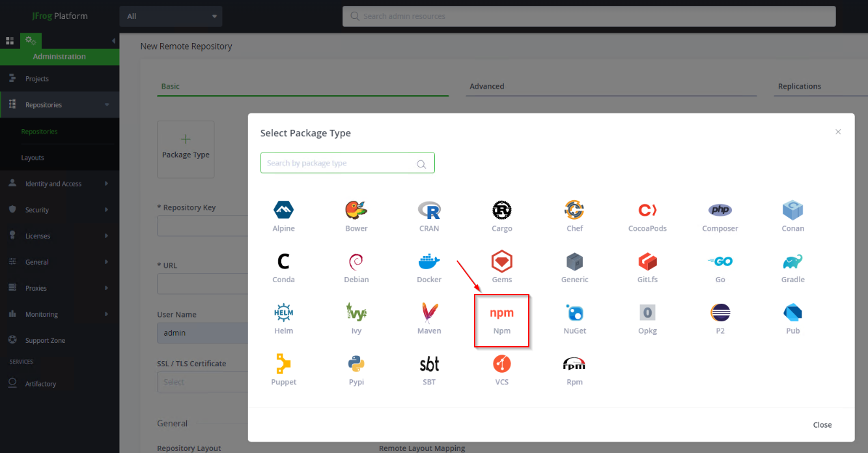868x453 pixels.
Task: Collapse the Repositories sidebar section
Action: [x=107, y=105]
